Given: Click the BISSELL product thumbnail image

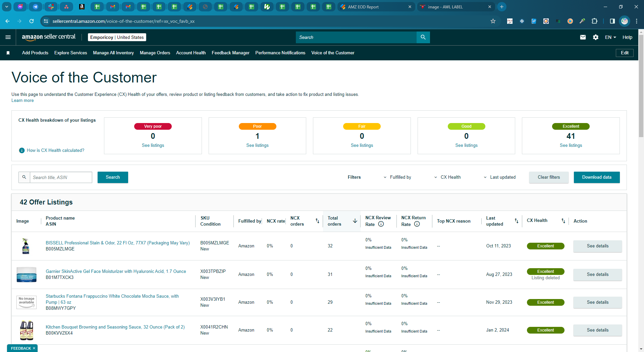Looking at the screenshot, I should (26, 246).
